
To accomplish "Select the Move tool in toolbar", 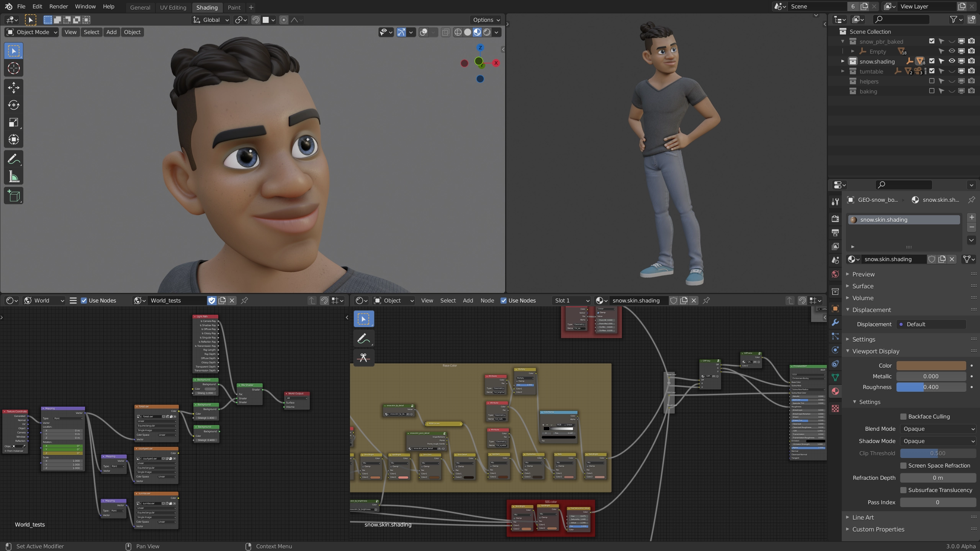I will [x=14, y=88].
